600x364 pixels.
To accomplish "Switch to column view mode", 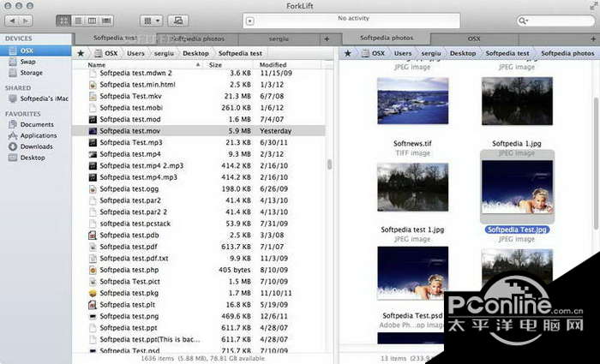I will [93, 21].
